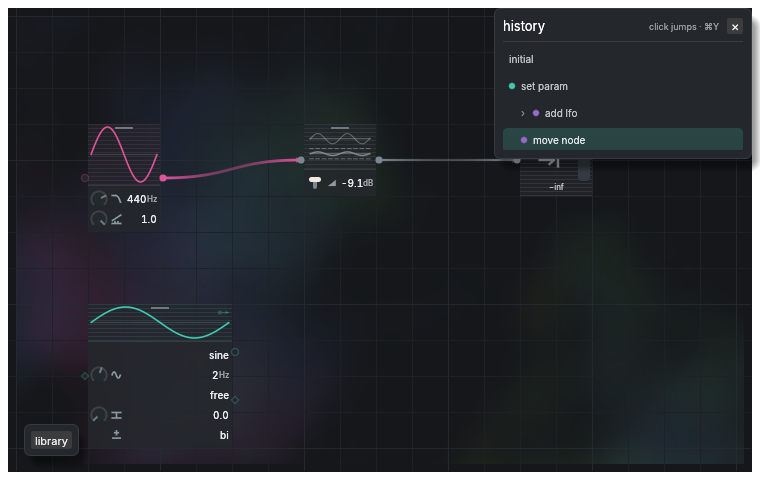This screenshot has width=760, height=480.
Task: Click the output node level meter bar
Action: point(584,170)
